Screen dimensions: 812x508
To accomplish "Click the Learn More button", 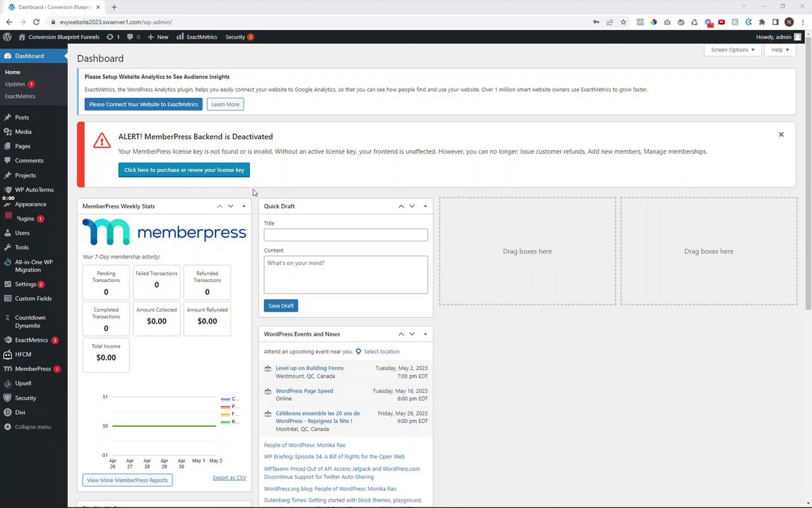I will 225,104.
